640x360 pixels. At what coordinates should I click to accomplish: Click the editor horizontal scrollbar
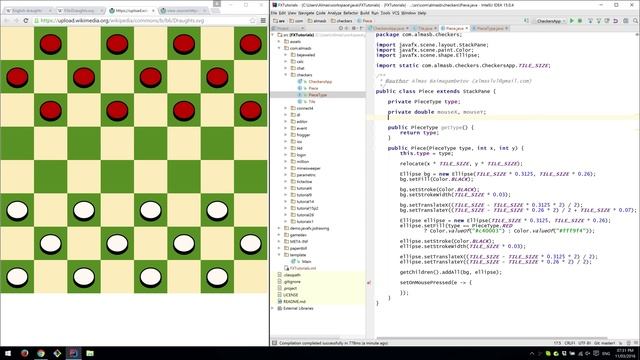click(492, 338)
